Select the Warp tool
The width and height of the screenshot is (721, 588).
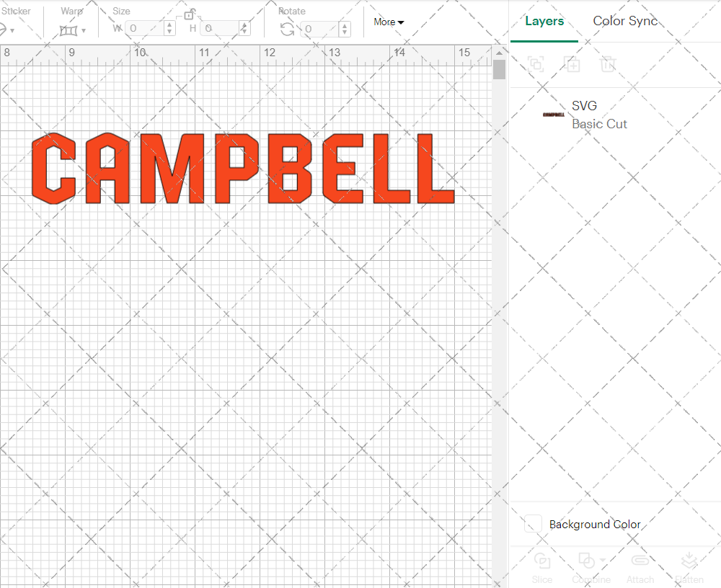pyautogui.click(x=70, y=30)
